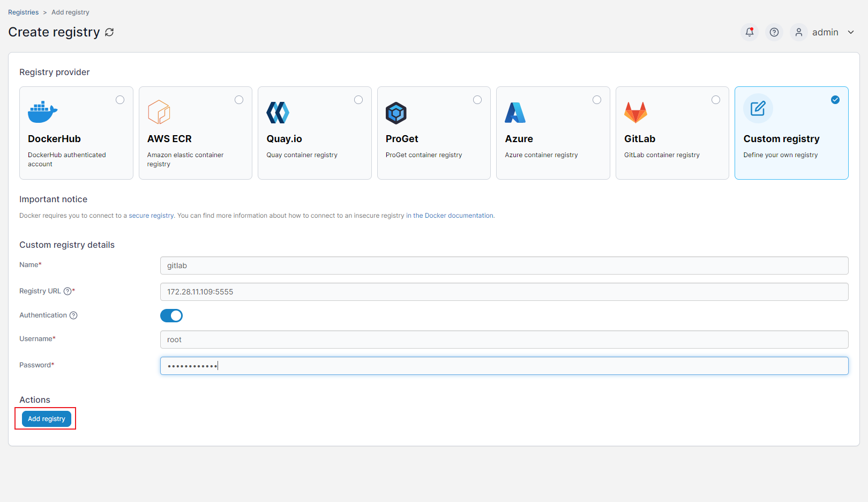
Task: Click the 'Important notice' heading
Action: tap(53, 200)
